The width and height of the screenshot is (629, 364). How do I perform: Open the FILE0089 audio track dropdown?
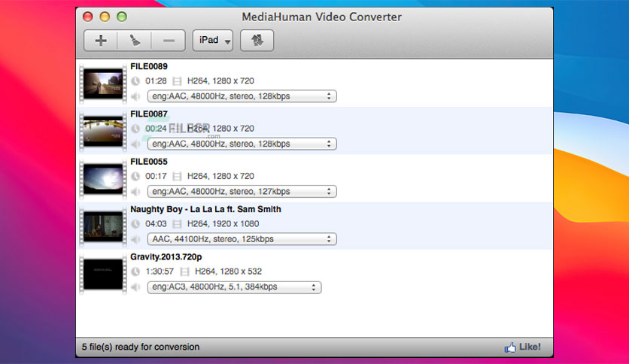coord(242,96)
